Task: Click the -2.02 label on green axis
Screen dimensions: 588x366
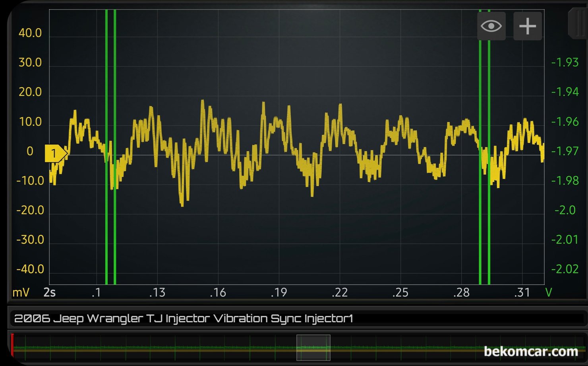Action: tap(565, 269)
